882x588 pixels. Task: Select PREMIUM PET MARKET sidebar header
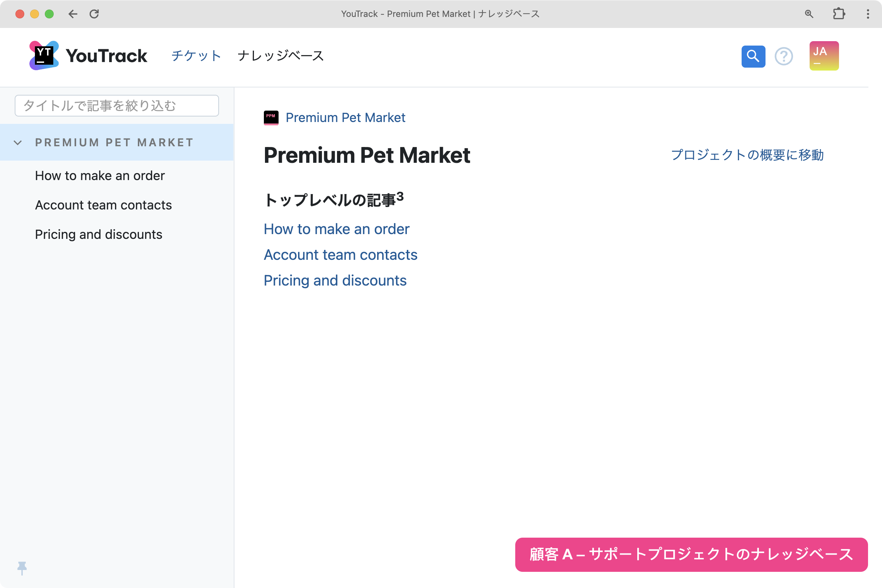(116, 143)
